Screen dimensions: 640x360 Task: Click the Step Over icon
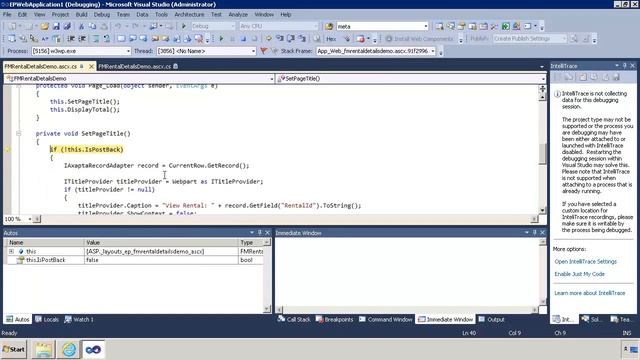(291, 39)
